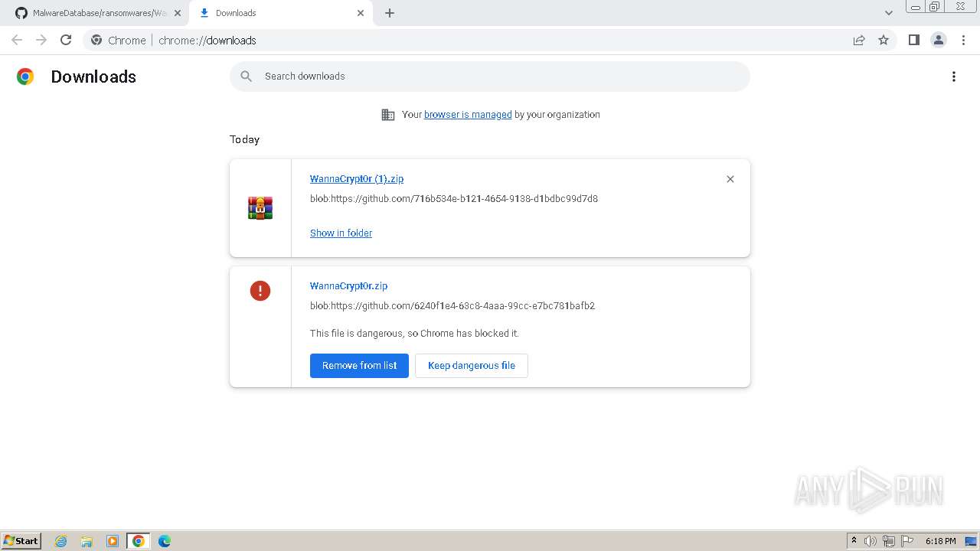Open the WannaCrypt0r (1).zip file link

(x=357, y=179)
